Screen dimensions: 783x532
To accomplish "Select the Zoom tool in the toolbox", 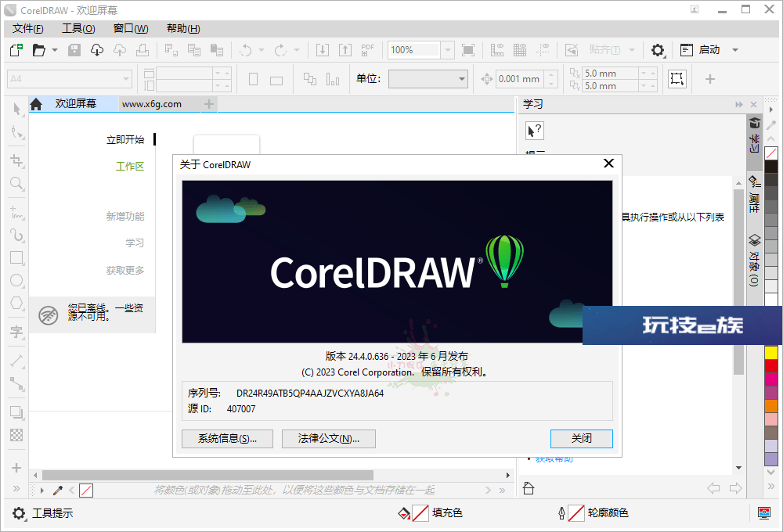I will pyautogui.click(x=17, y=183).
